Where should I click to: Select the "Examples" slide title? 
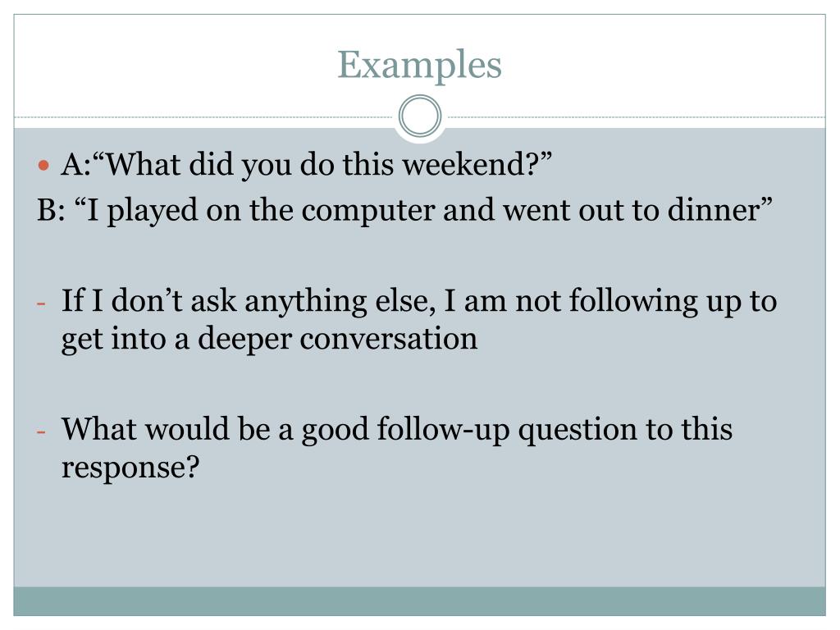pos(419,66)
